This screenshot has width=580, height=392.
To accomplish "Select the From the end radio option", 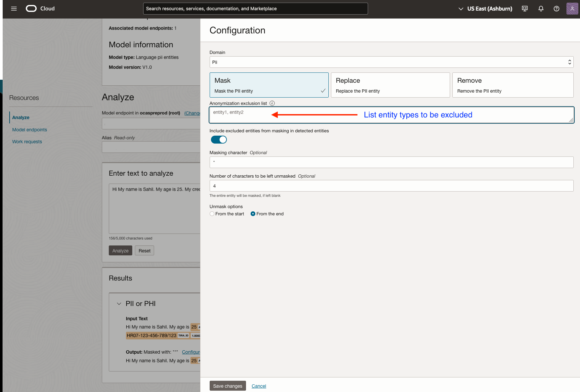I will click(x=253, y=214).
